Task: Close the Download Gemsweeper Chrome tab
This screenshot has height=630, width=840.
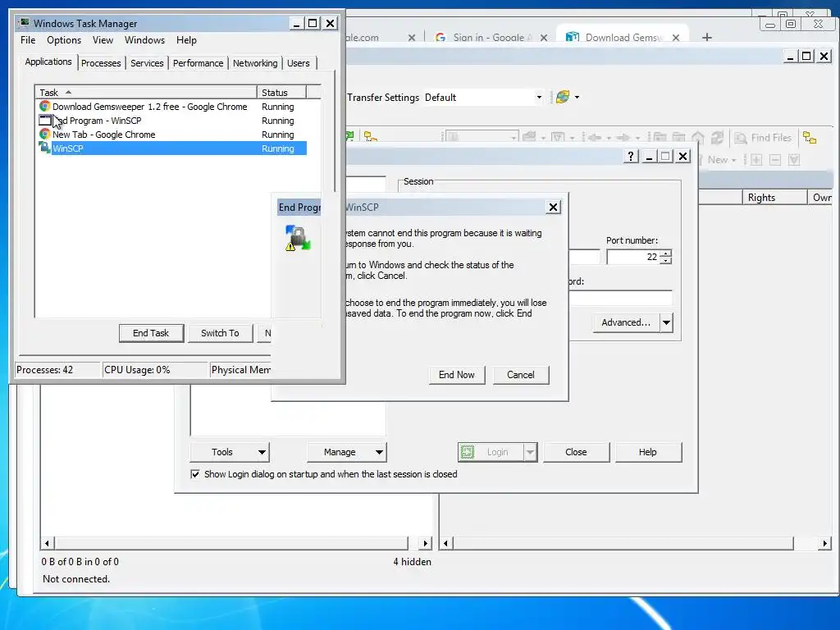Action: point(676,38)
